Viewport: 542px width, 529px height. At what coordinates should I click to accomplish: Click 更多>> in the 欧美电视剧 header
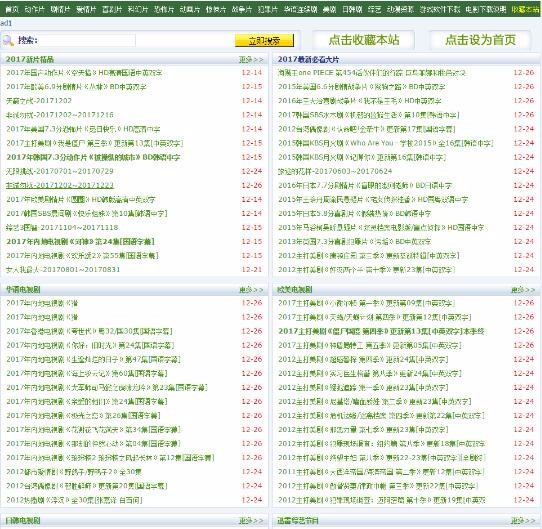(x=523, y=290)
